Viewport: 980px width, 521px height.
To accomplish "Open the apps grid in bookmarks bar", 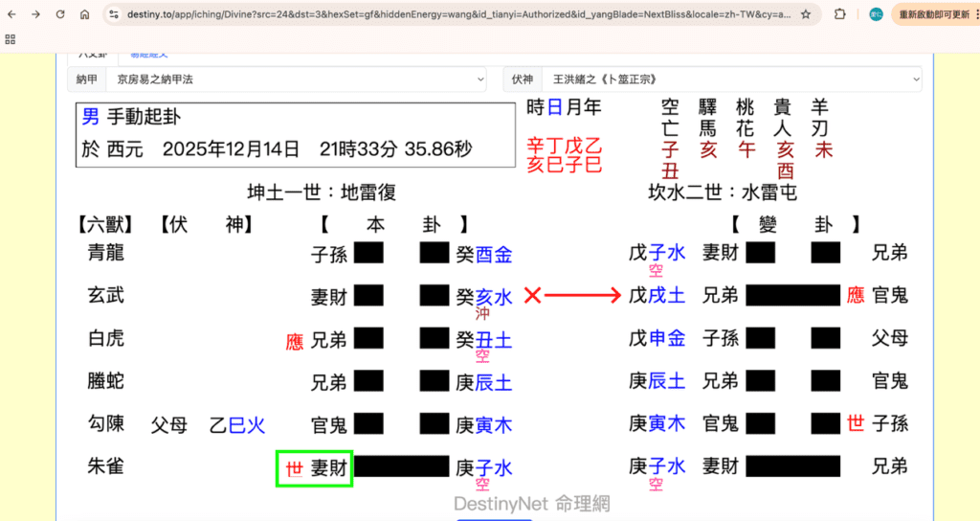I will (11, 39).
